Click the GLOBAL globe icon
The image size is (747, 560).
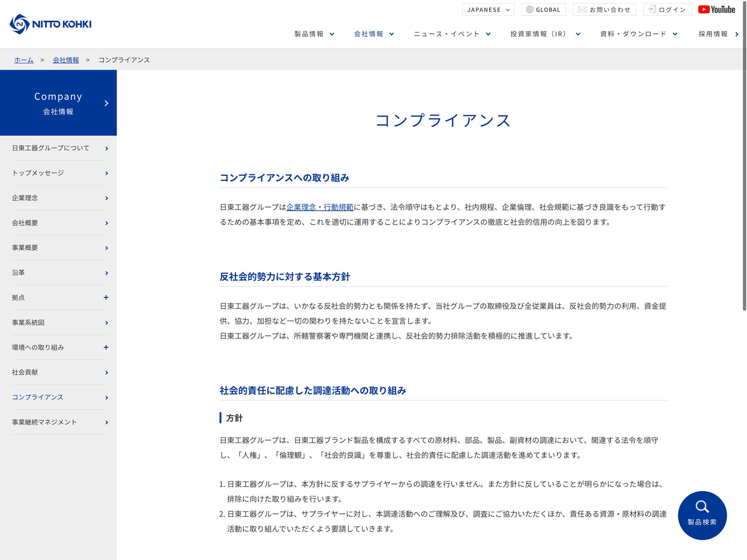(529, 10)
